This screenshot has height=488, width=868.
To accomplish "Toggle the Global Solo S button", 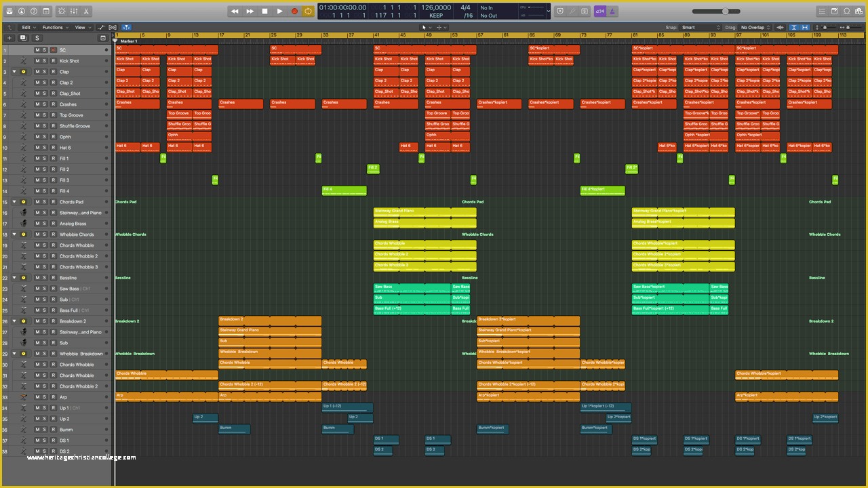I will [x=37, y=38].
